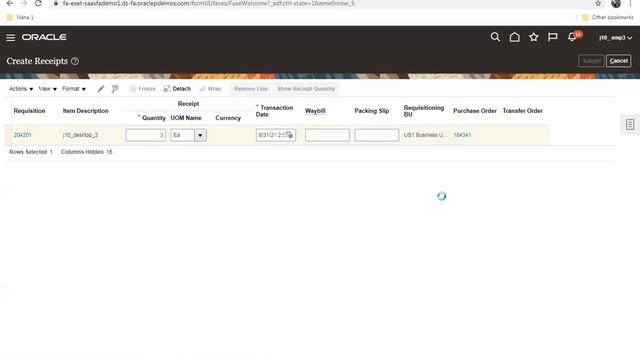Go forward in the browser
The image size is (640, 360).
[x=24, y=3]
